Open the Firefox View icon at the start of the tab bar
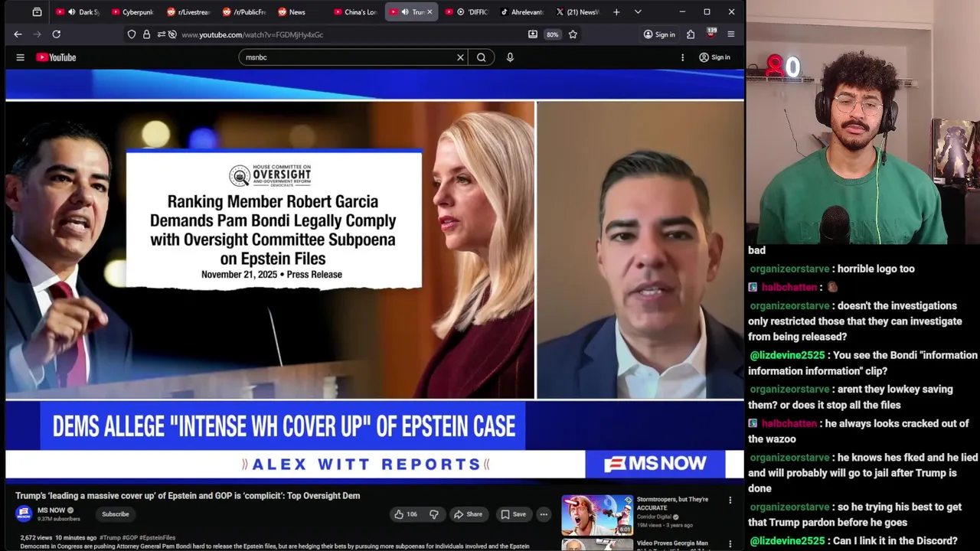The width and height of the screenshot is (980, 551). pos(37,12)
